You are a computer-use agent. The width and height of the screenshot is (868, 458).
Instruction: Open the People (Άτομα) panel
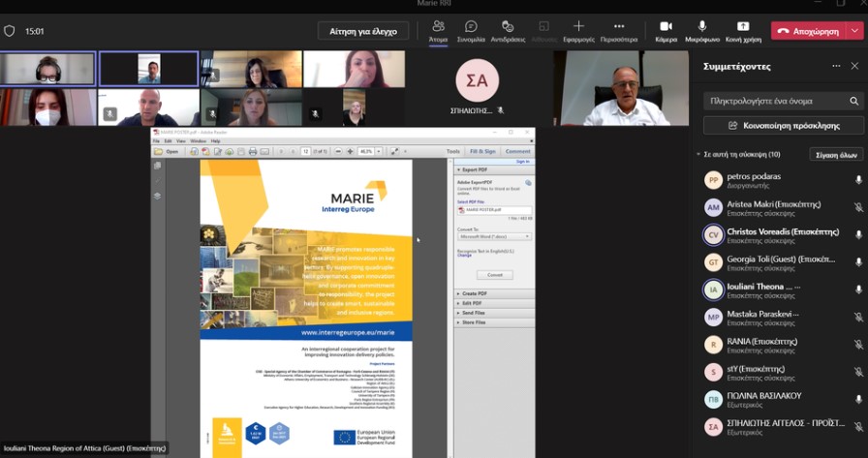tap(438, 31)
